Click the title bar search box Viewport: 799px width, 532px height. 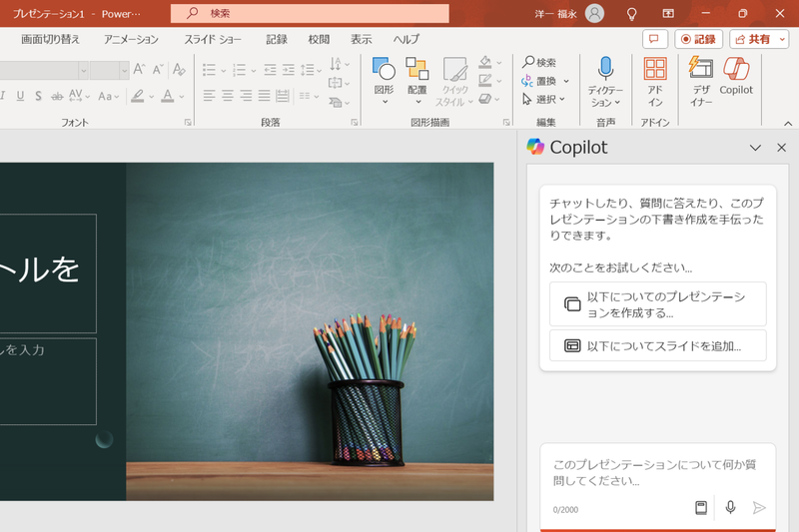(x=310, y=13)
